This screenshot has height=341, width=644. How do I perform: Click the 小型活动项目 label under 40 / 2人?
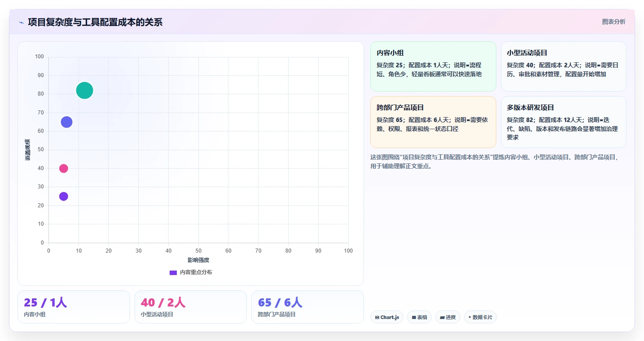[x=157, y=315]
